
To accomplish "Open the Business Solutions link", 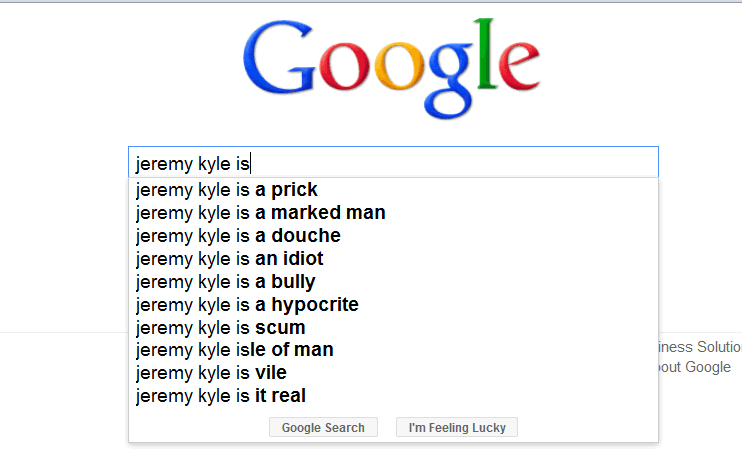I will pos(700,347).
